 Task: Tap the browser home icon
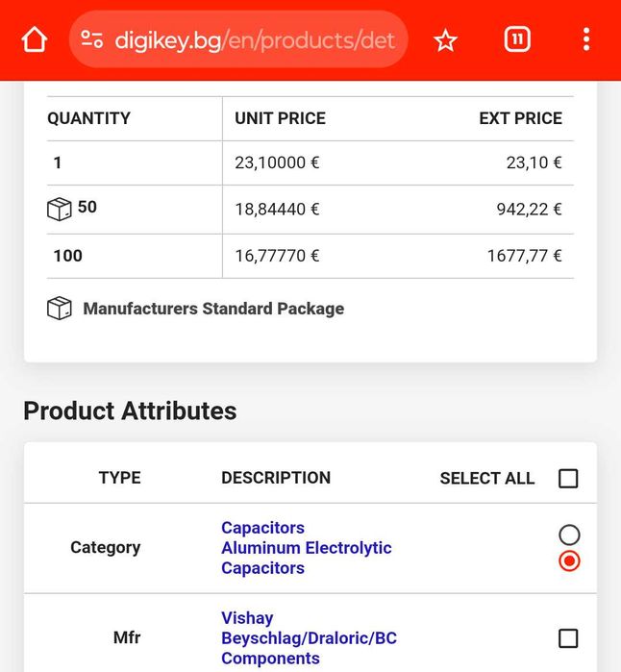tap(35, 40)
